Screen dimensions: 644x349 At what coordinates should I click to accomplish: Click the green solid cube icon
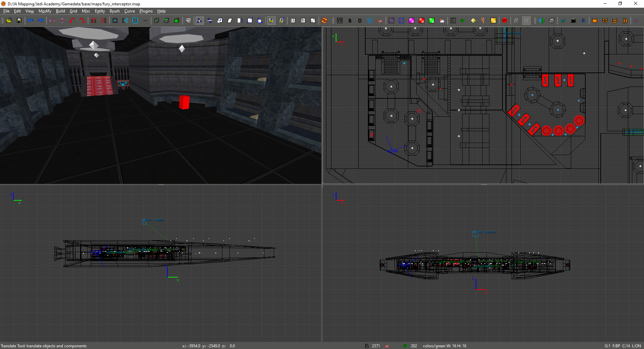tap(177, 20)
